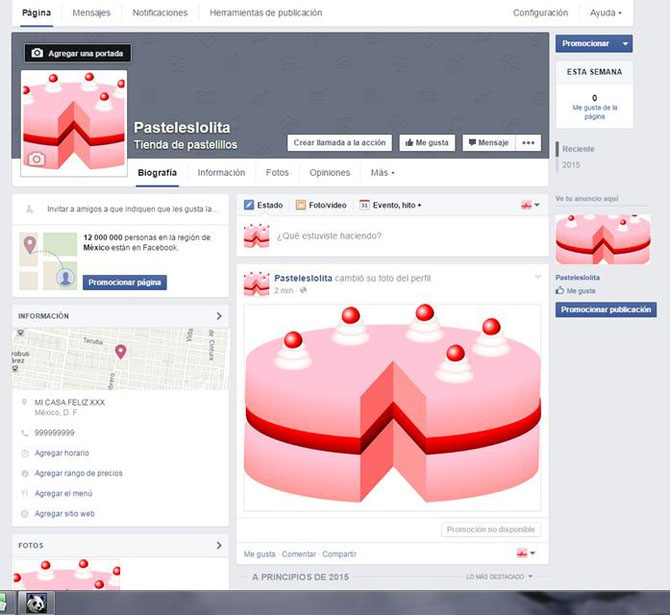Open the Opiniones tab

[x=330, y=173]
